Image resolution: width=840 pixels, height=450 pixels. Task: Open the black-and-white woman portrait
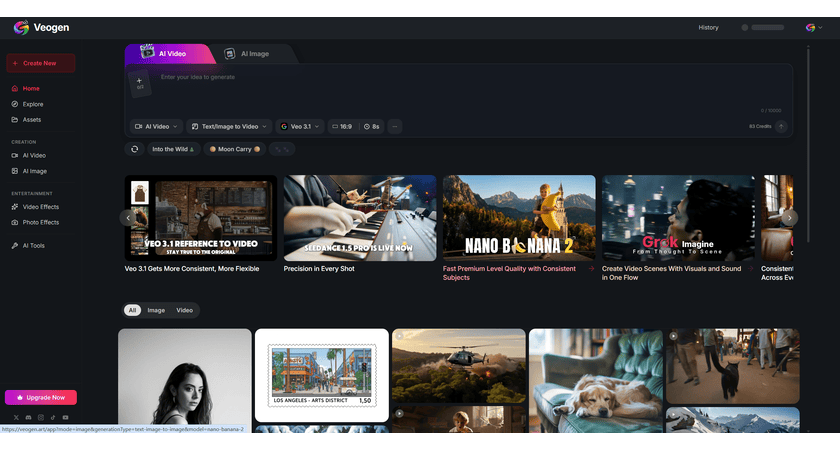coord(185,380)
